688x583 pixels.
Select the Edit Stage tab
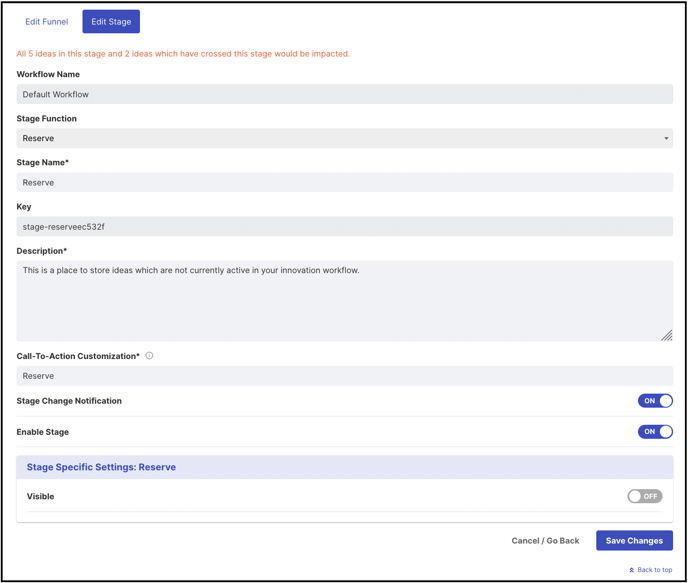(111, 21)
